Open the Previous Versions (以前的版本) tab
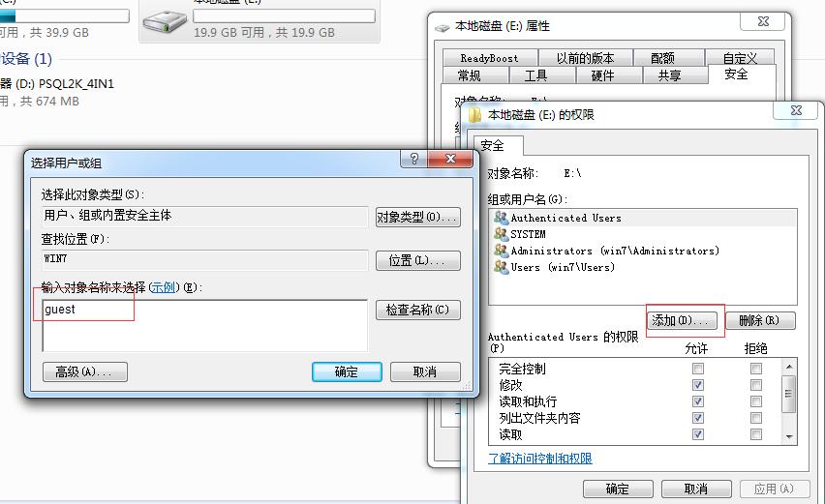Image resolution: width=825 pixels, height=504 pixels. [585, 58]
